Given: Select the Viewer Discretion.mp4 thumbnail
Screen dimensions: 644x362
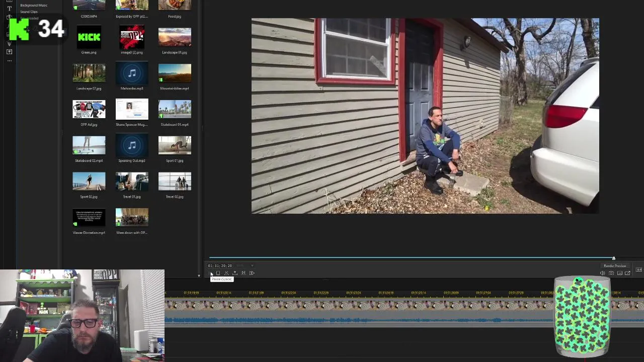Looking at the screenshot, I should [x=89, y=218].
